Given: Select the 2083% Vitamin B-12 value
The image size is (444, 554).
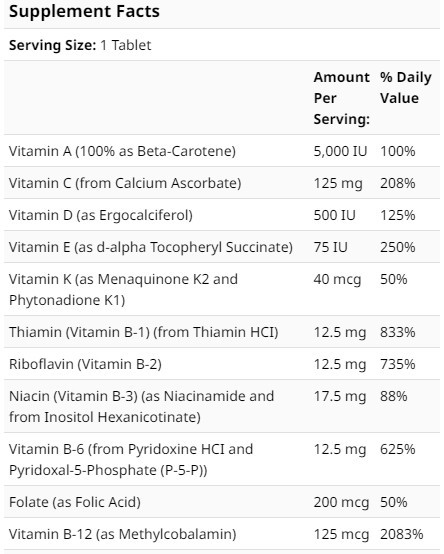Looking at the screenshot, I should pos(402,534).
